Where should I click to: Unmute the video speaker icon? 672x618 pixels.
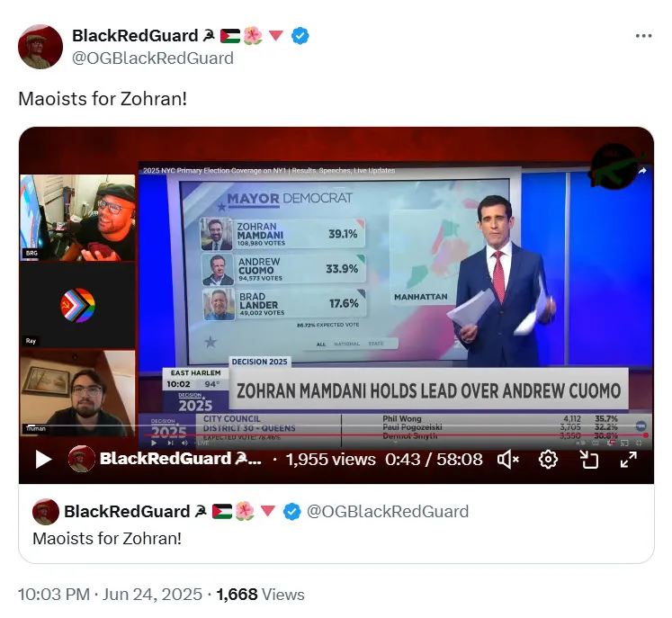click(508, 460)
